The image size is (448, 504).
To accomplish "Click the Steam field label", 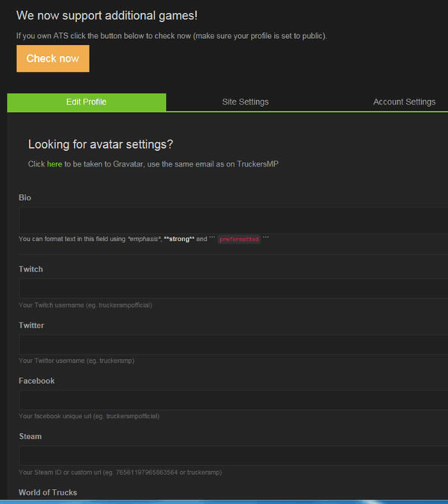I will [30, 436].
